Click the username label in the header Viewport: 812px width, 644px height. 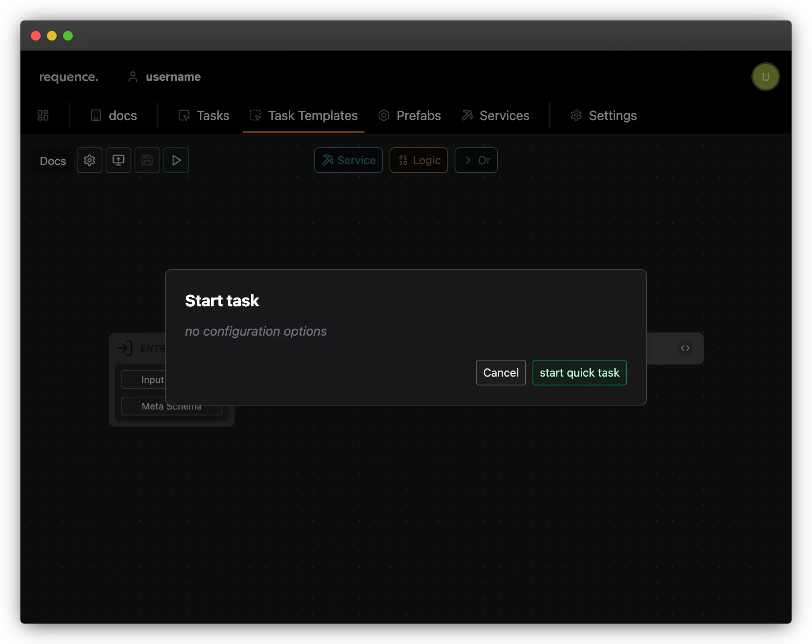[x=173, y=77]
